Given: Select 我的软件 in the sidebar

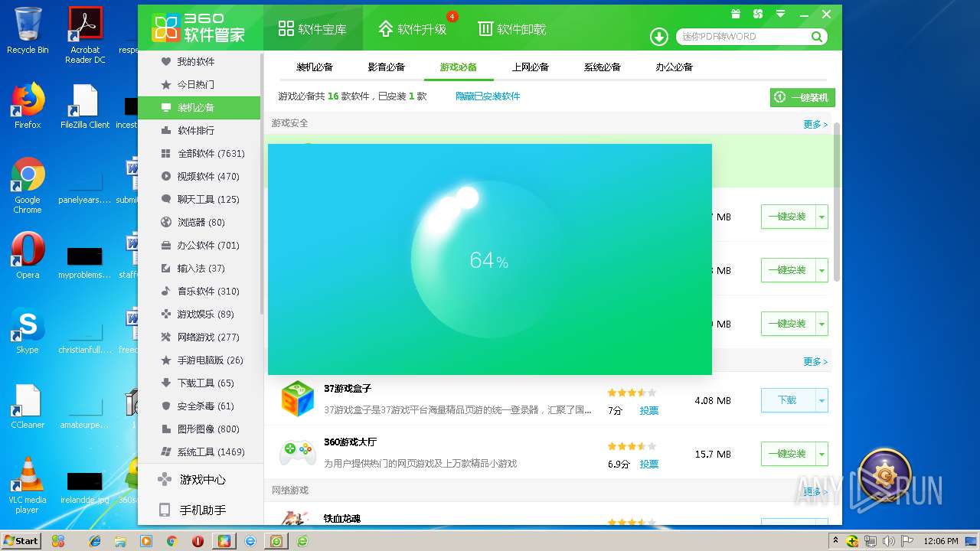Looking at the screenshot, I should click(199, 61).
